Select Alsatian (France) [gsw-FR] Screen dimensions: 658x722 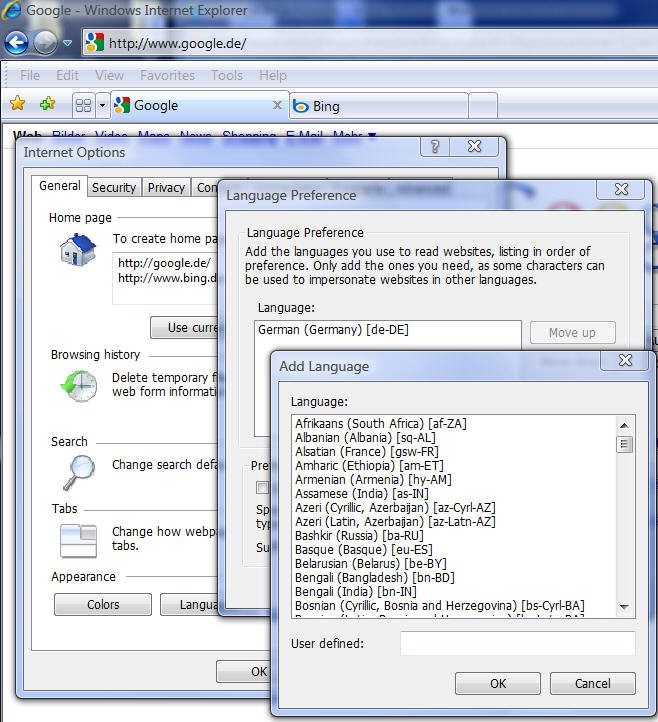tap(367, 452)
